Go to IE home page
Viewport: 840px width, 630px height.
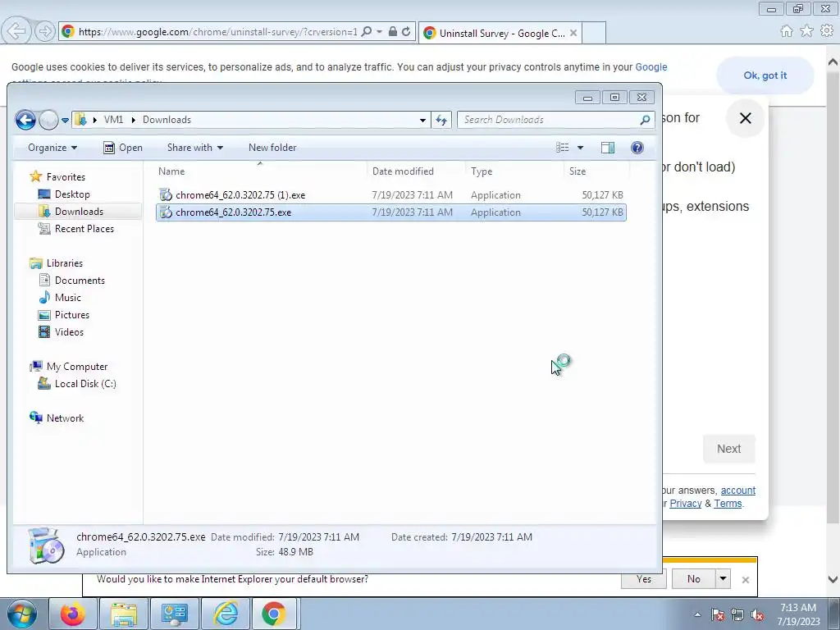pyautogui.click(x=787, y=31)
